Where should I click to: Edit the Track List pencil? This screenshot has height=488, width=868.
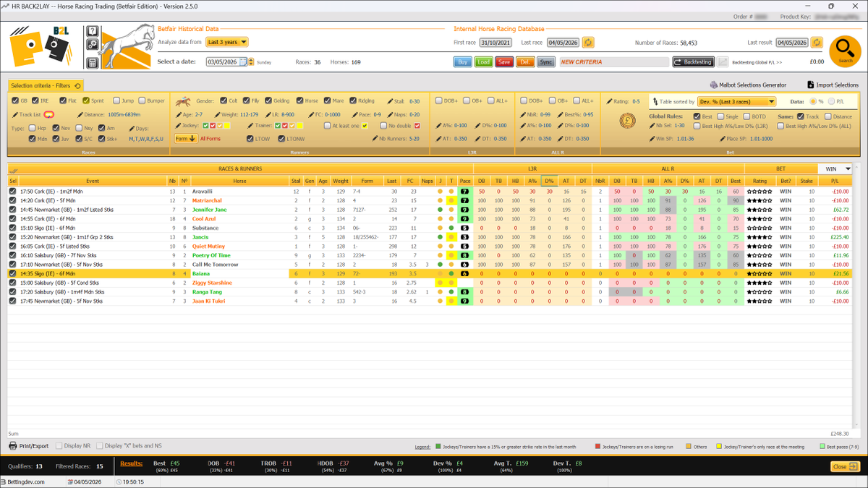(15, 114)
